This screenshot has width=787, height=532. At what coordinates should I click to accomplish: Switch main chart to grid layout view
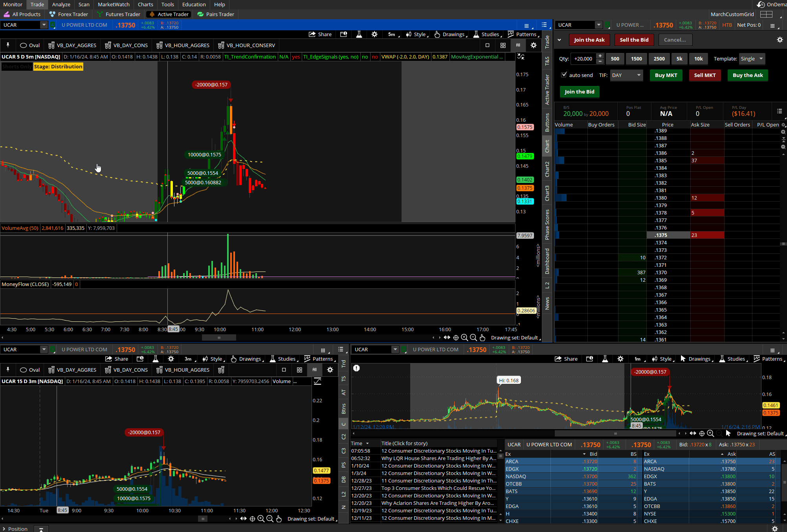503,45
